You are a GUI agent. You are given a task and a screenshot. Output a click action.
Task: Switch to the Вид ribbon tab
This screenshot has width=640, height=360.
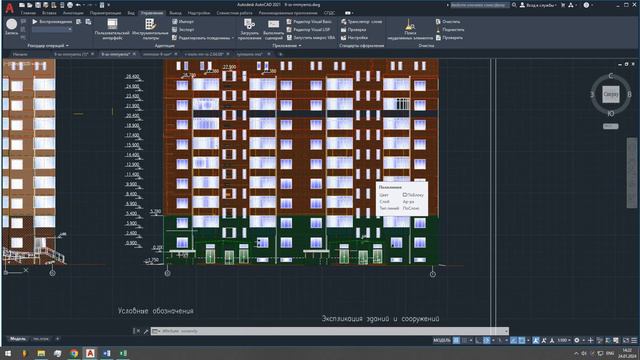pos(131,13)
